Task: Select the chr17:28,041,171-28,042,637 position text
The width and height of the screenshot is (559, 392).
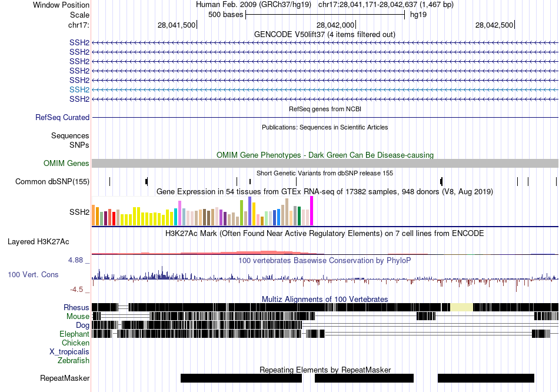Action: click(386, 5)
